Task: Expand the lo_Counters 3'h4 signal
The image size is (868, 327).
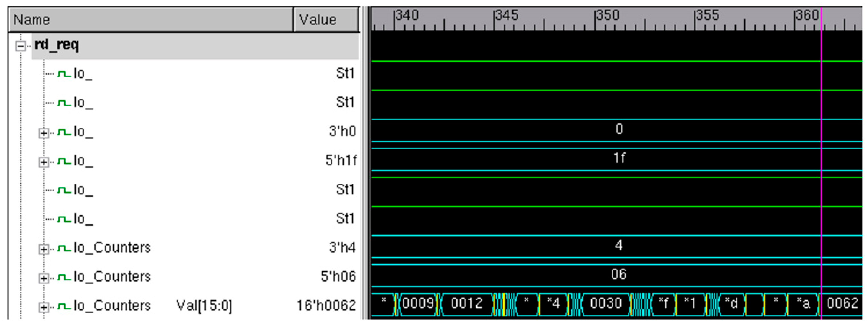Action: pyautogui.click(x=44, y=249)
